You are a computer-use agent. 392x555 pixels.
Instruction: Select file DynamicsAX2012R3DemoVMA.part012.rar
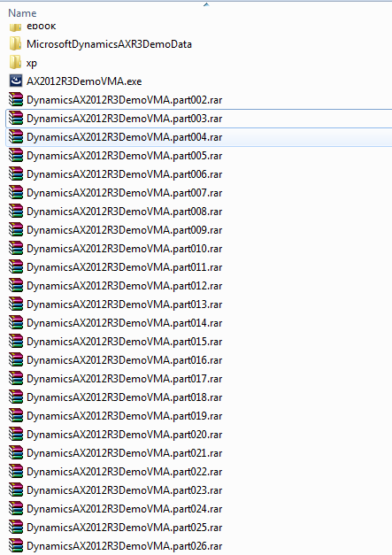[x=124, y=286]
